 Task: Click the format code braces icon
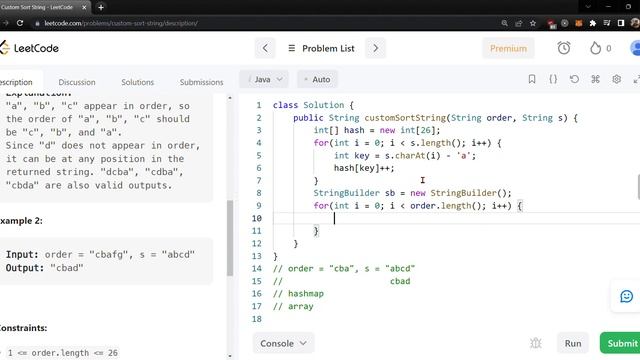[553, 79]
